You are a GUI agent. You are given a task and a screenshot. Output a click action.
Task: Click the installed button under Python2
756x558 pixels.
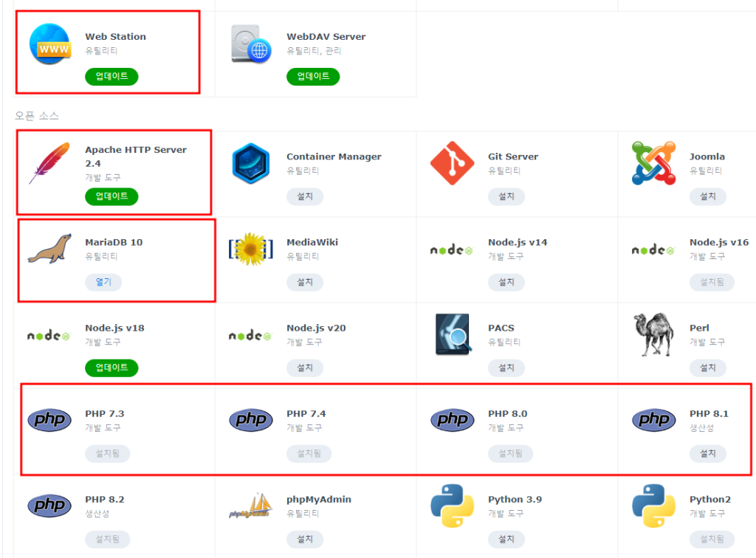point(712,540)
